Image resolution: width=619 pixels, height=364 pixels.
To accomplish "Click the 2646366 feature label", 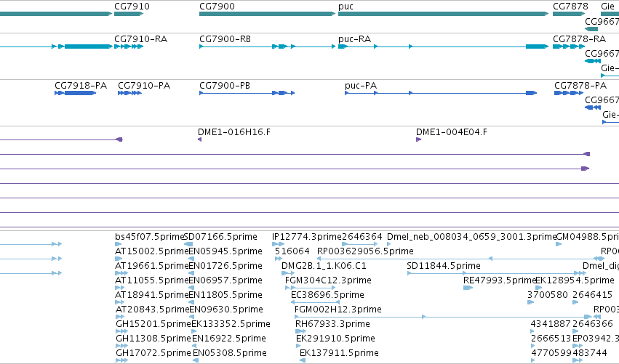I will [x=593, y=324].
